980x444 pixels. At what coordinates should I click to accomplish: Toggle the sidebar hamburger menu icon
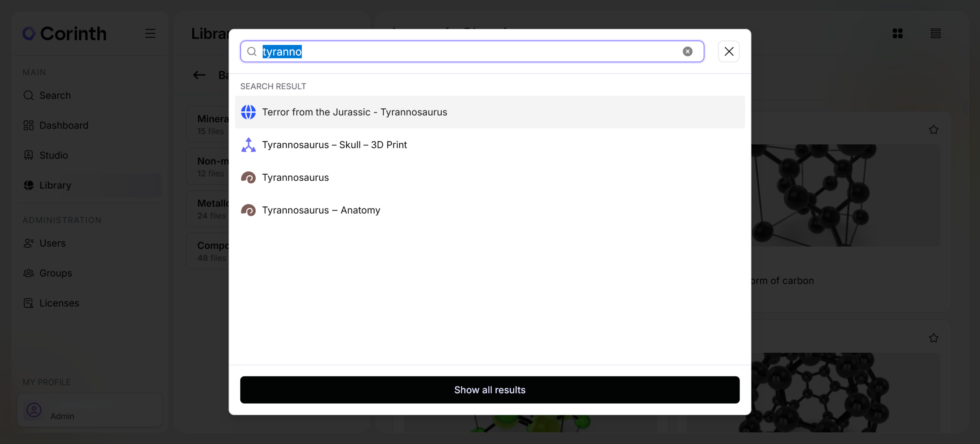click(150, 34)
